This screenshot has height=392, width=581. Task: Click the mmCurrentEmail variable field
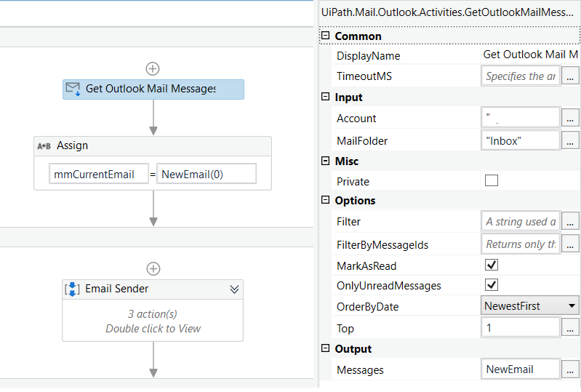click(99, 174)
